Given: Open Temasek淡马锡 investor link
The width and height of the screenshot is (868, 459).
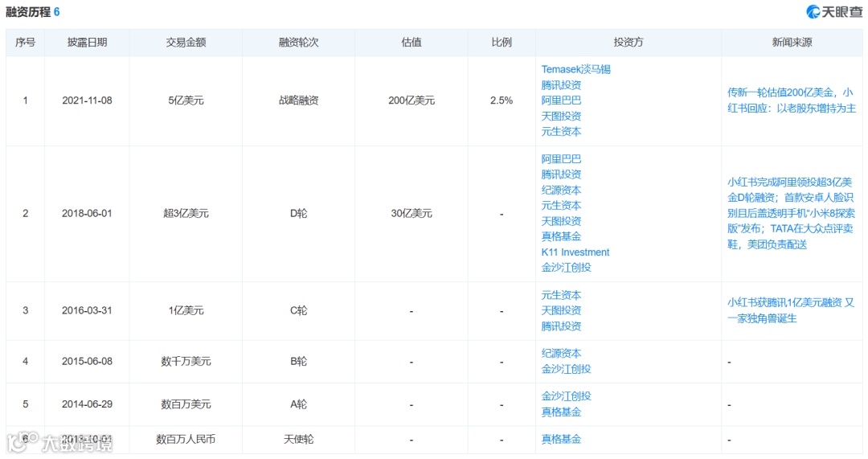Looking at the screenshot, I should pos(575,69).
